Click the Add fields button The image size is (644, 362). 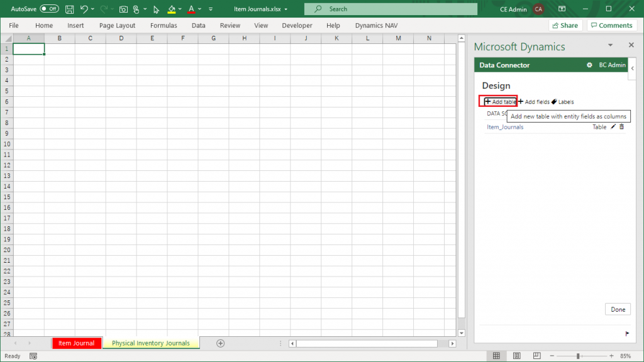[534, 102]
